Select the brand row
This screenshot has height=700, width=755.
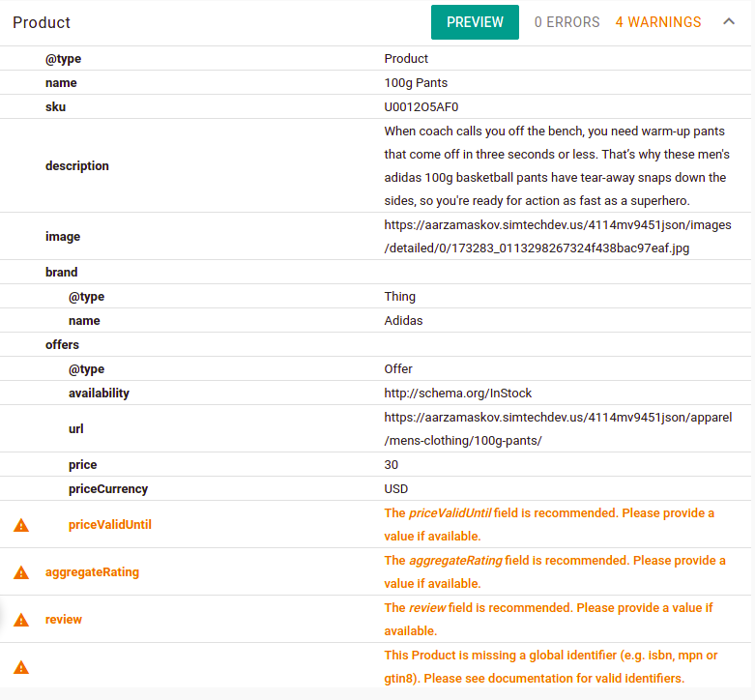click(x=376, y=272)
